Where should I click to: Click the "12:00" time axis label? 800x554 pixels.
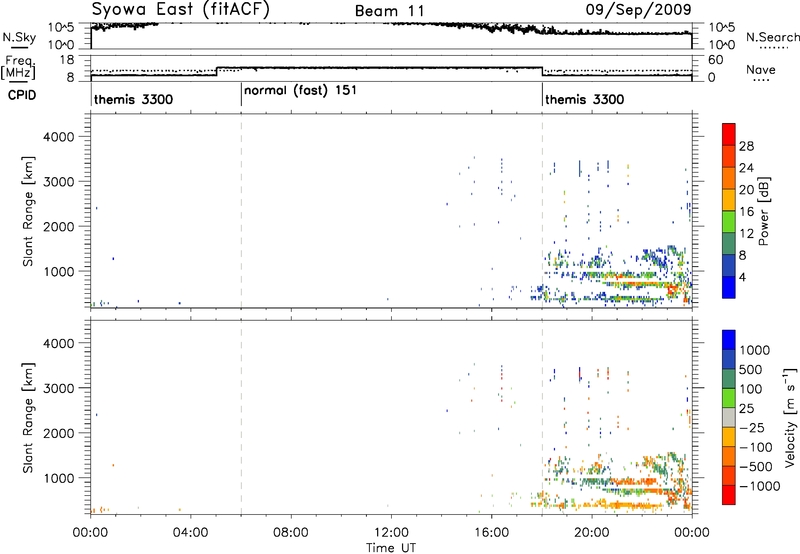(x=391, y=533)
